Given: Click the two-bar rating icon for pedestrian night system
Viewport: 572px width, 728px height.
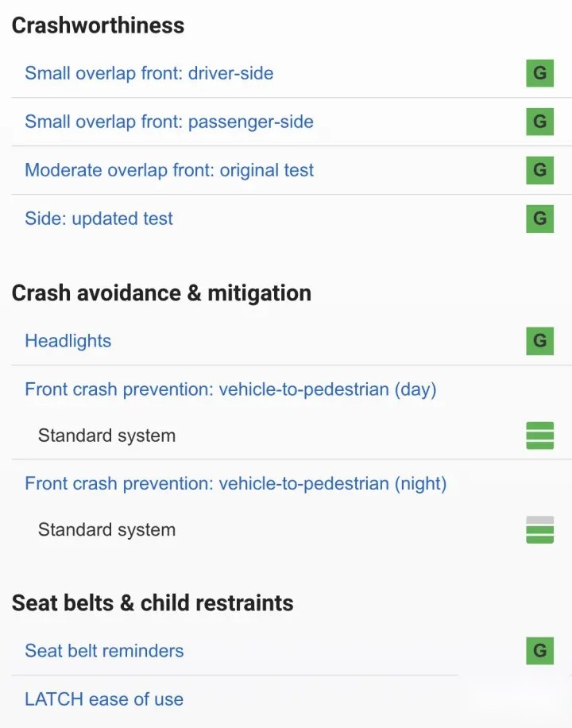Looking at the screenshot, I should point(539,530).
